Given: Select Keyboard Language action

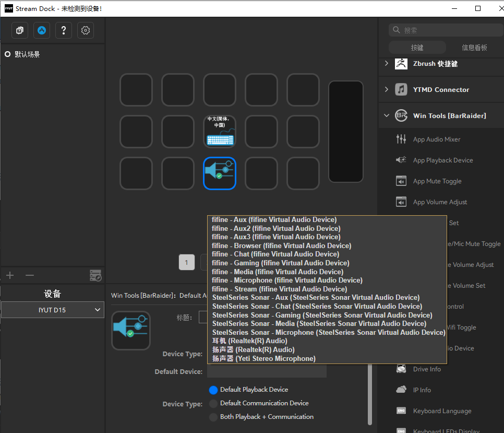Looking at the screenshot, I should [x=441, y=411].
